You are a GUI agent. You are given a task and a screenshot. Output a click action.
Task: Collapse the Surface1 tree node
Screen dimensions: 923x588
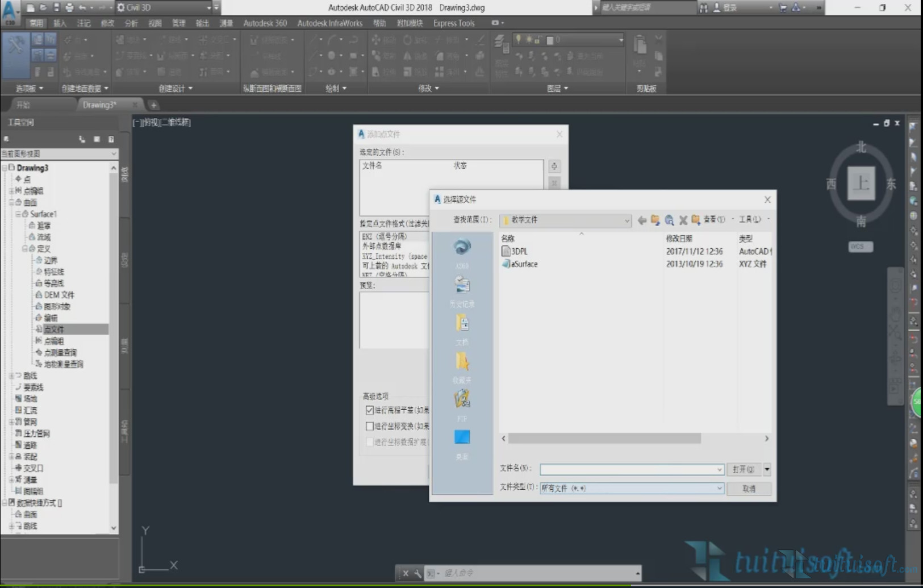[x=18, y=214]
